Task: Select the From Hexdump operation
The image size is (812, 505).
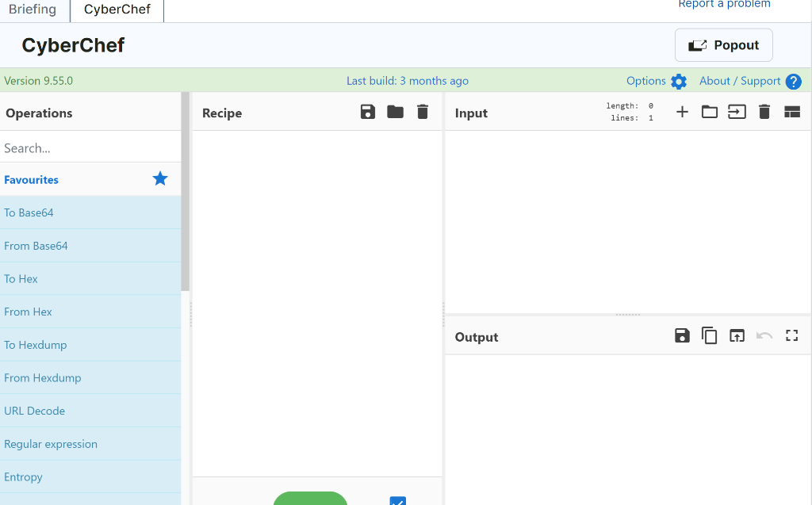Action: tap(90, 377)
